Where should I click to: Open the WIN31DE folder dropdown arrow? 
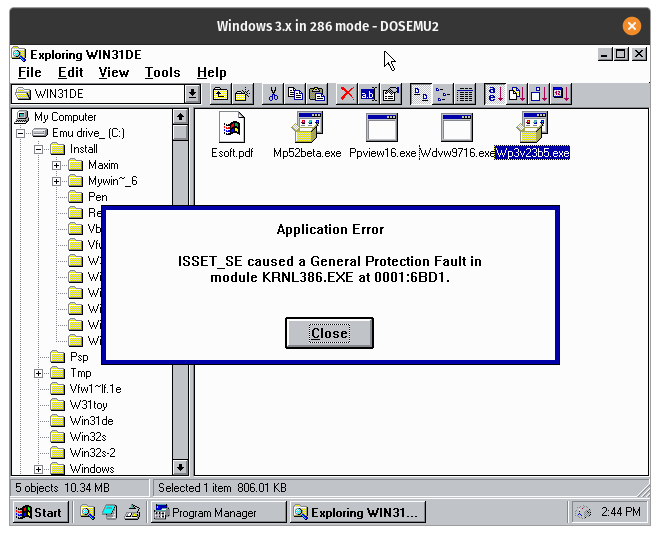[x=192, y=94]
